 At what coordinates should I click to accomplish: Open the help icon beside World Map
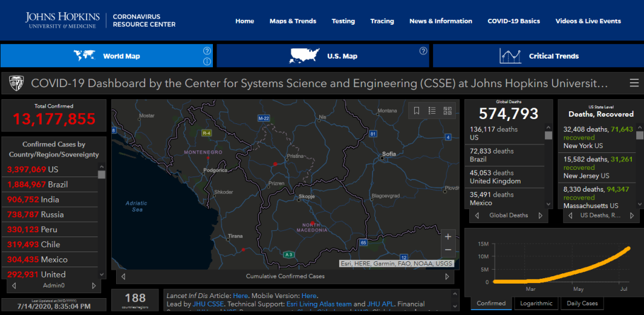click(207, 51)
